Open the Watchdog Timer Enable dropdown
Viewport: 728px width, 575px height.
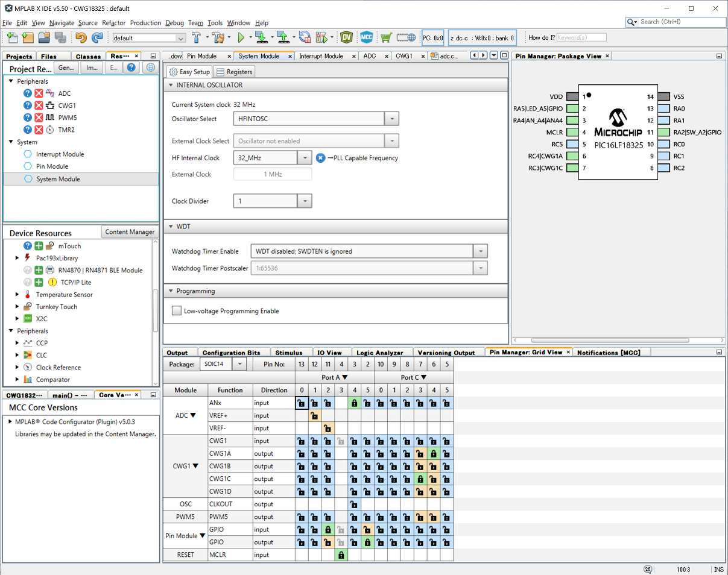click(480, 251)
